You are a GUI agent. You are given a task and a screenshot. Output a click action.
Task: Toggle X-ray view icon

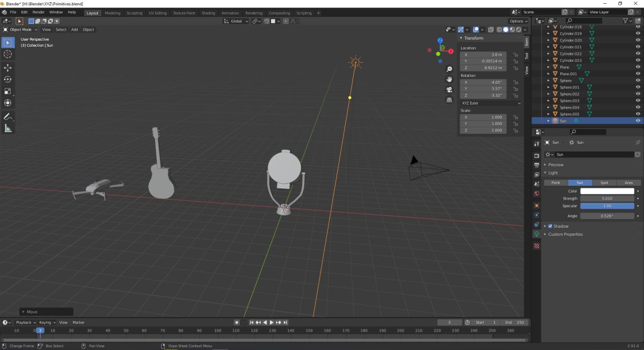(x=491, y=30)
